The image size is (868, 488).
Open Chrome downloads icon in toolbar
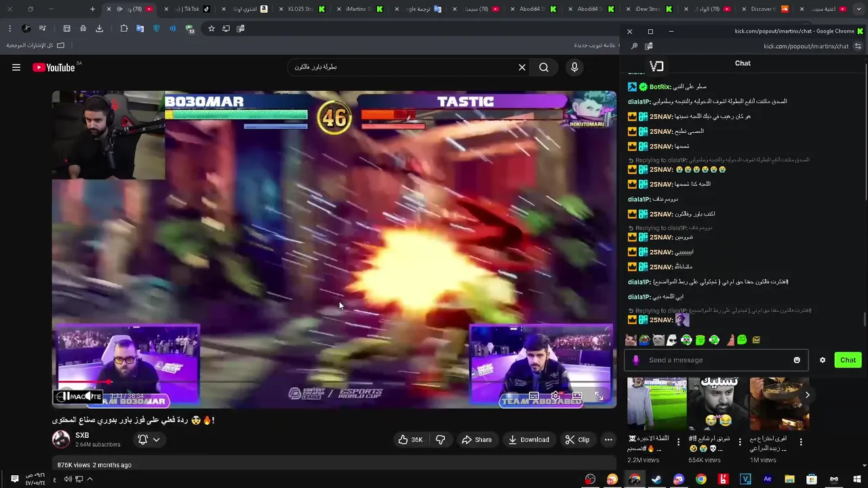[x=99, y=28]
